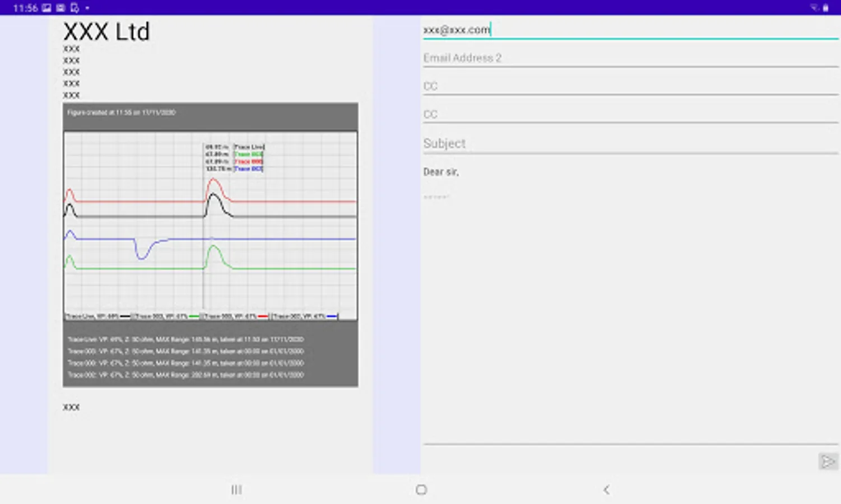Viewport: 841px width, 504px height.
Task: Tap the Wi-Fi indicator in the status bar
Action: 814,8
